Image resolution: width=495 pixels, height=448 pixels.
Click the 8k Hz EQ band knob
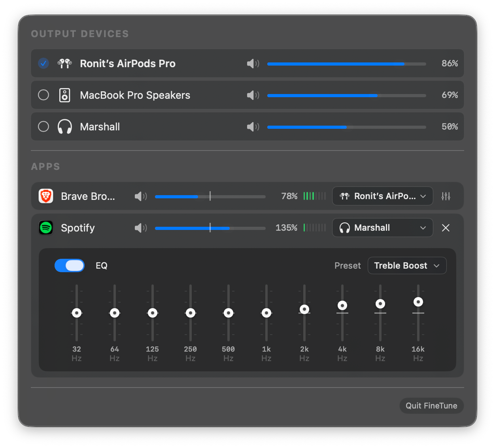click(x=380, y=304)
